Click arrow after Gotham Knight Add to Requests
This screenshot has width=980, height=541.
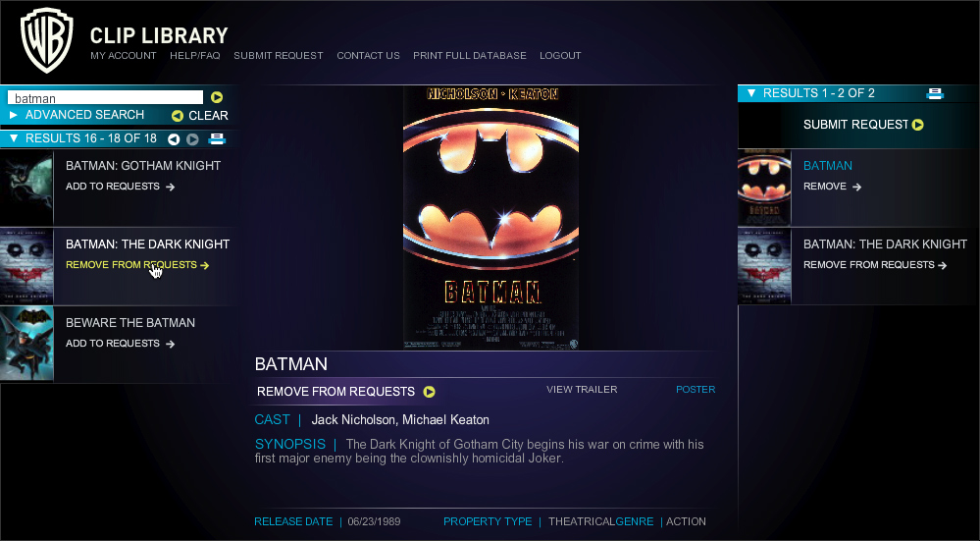[x=170, y=187]
